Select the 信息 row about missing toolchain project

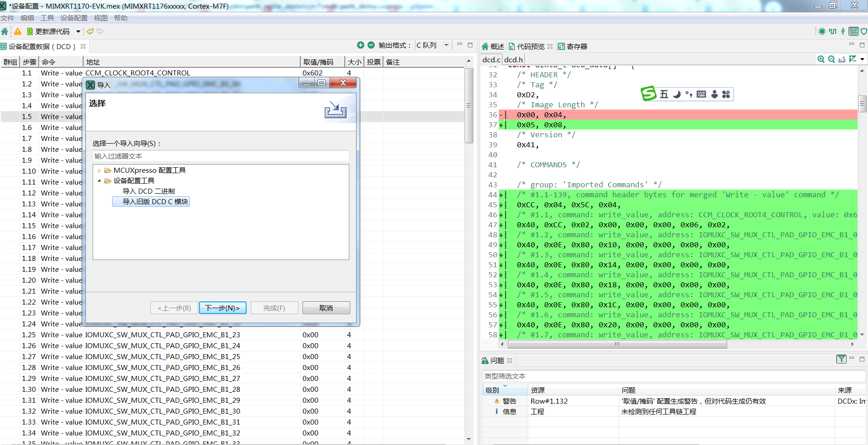click(x=675, y=411)
